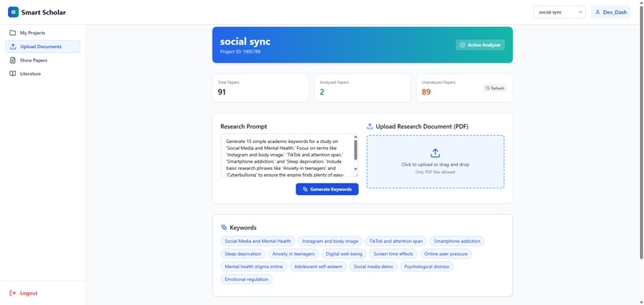644x305 pixels.
Task: Select 'Emotional regulation' keyword chip
Action: [246, 279]
